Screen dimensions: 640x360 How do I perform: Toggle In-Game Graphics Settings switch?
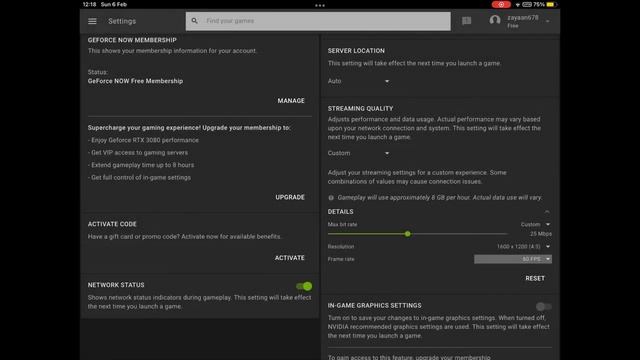544,306
